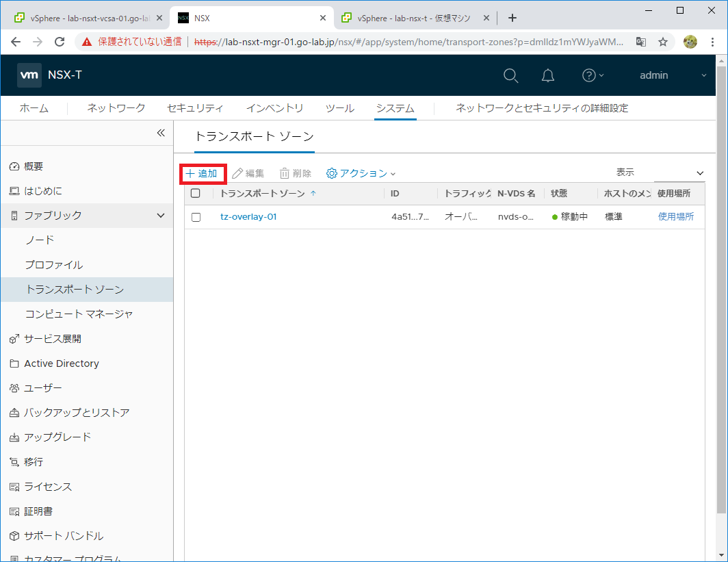Click the not secure warning icon
The width and height of the screenshot is (728, 562).
(87, 42)
